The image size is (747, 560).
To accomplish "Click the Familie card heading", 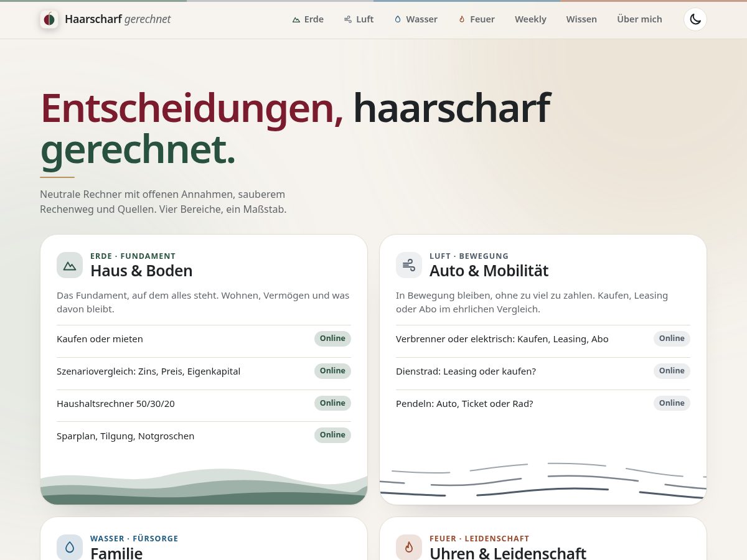I will (116, 553).
